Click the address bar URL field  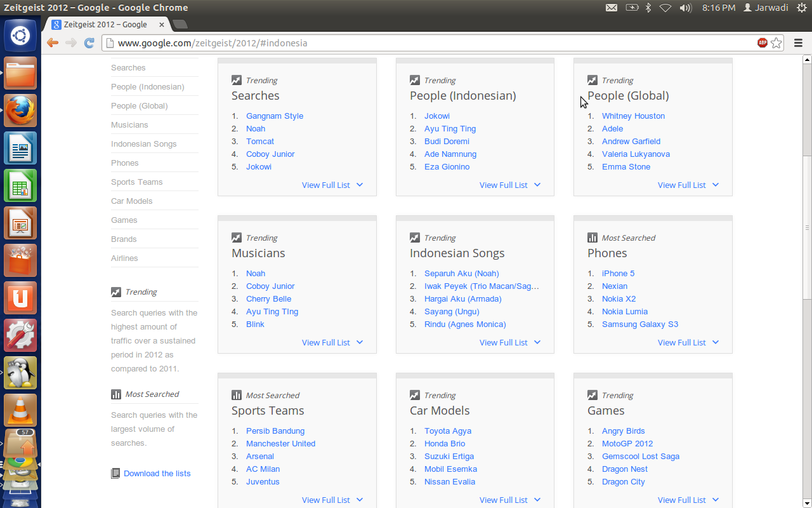pos(431,43)
